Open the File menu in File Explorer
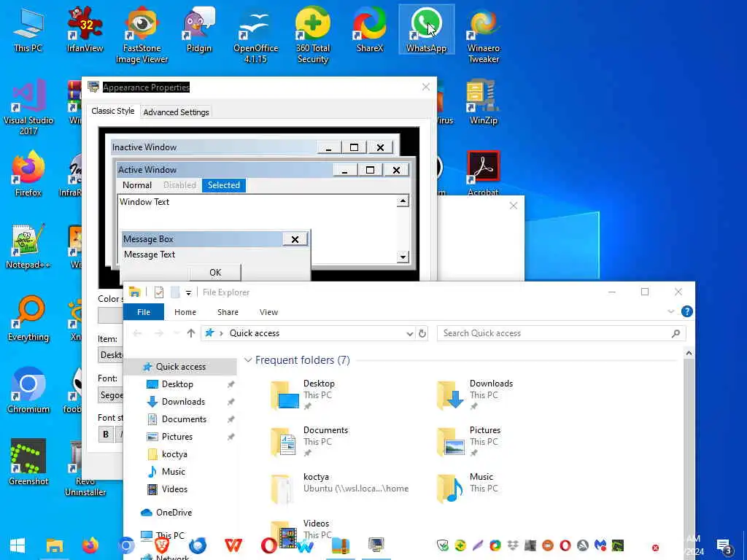The image size is (747, 560). 144,312
